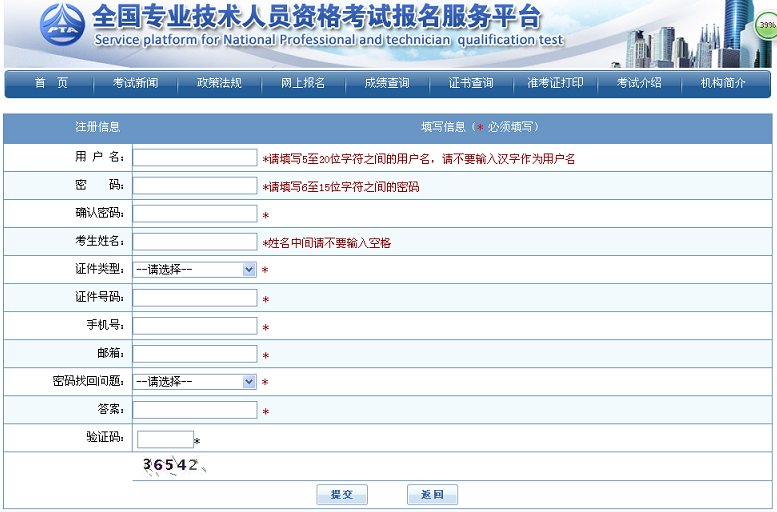Image resolution: width=777 pixels, height=512 pixels.
Task: Go to 机构简介 page
Action: pyautogui.click(x=723, y=83)
